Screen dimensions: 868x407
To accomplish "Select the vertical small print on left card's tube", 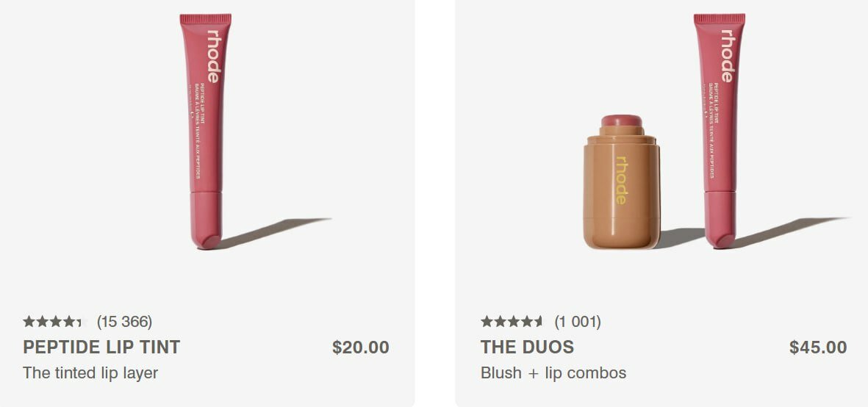I will pyautogui.click(x=197, y=132).
